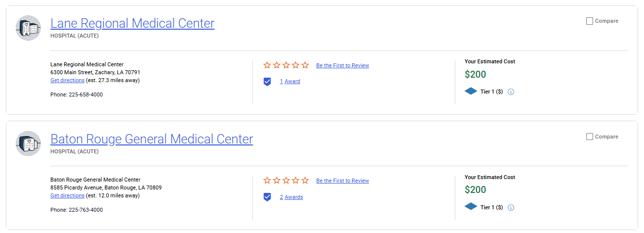Click Baton Rouge General hospital building icon

click(28, 143)
